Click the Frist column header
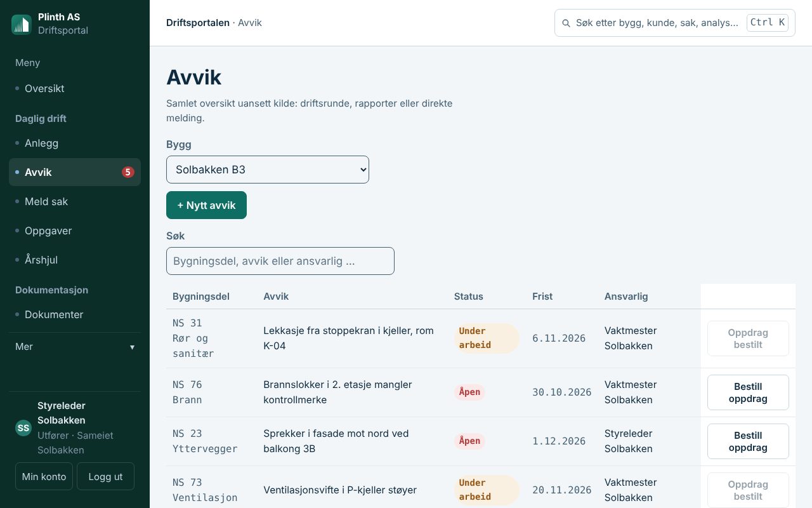Image resolution: width=812 pixels, height=508 pixels. click(x=542, y=297)
